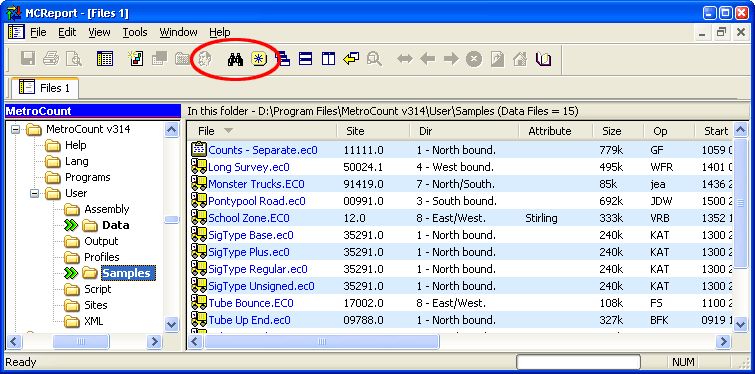Click file list vertical scrollbar up arrow
755x374 pixels.
740,130
